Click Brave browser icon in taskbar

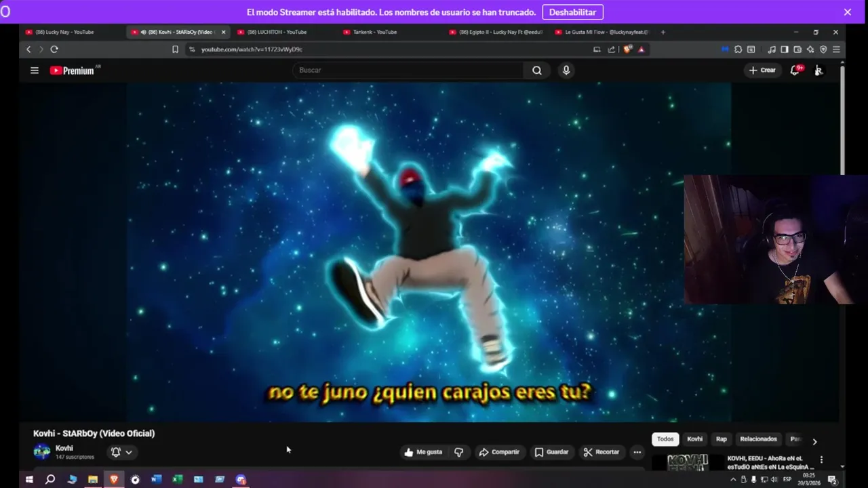(x=114, y=479)
